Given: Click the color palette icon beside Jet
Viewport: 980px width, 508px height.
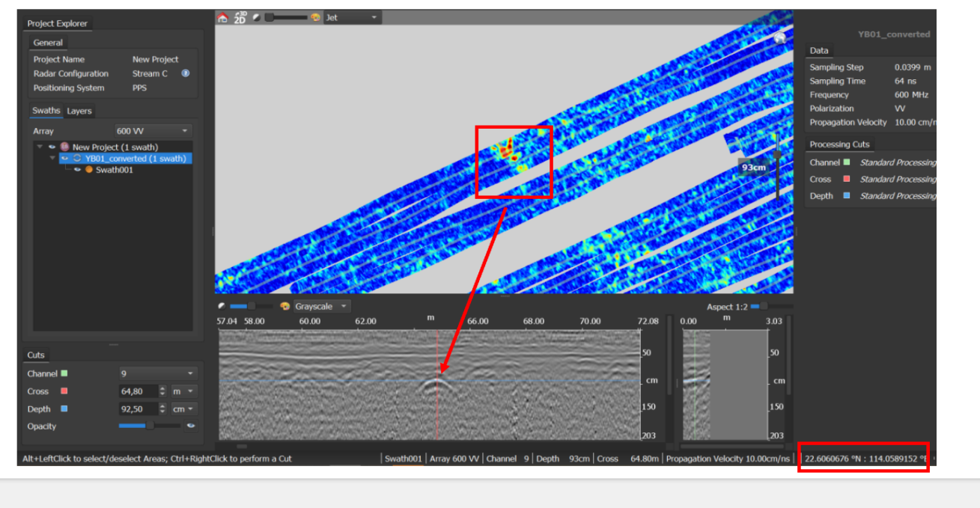Looking at the screenshot, I should coord(315,17).
